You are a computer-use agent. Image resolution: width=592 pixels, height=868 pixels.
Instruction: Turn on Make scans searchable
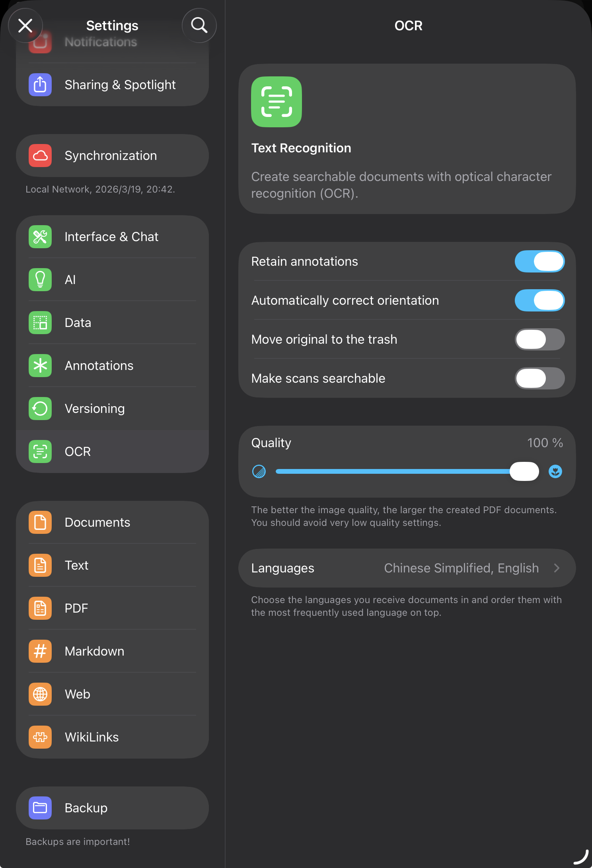click(x=539, y=378)
